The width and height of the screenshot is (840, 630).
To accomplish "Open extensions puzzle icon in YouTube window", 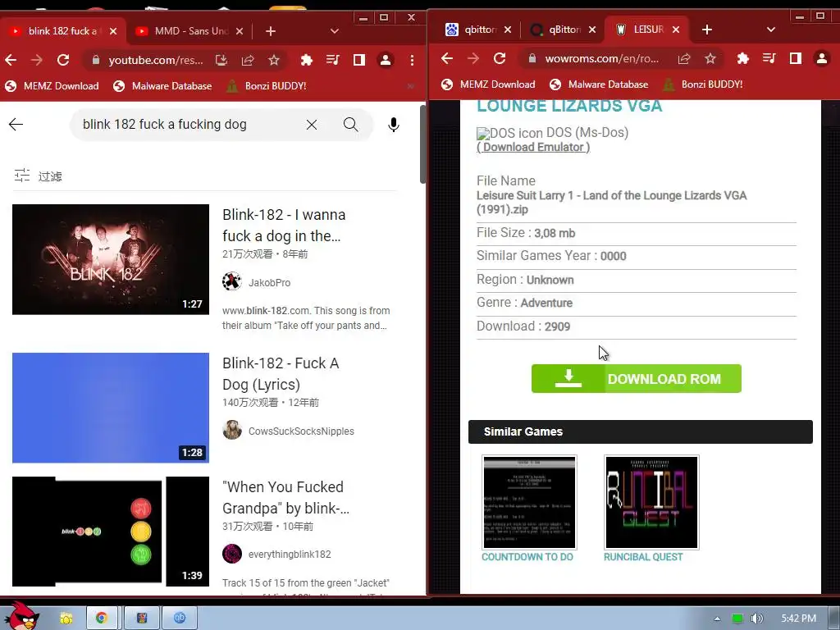I will [x=307, y=60].
